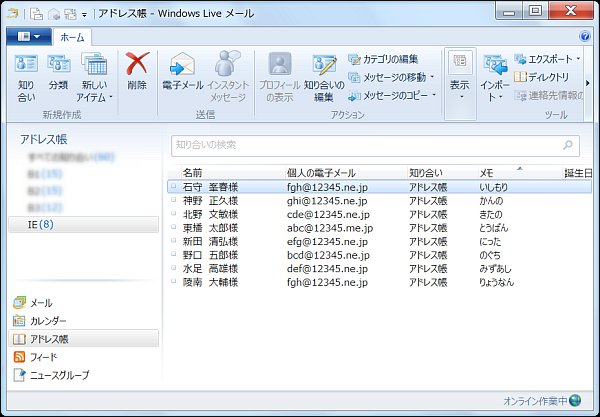
Task: Sort by the 知り合い column header
Action: [x=442, y=173]
